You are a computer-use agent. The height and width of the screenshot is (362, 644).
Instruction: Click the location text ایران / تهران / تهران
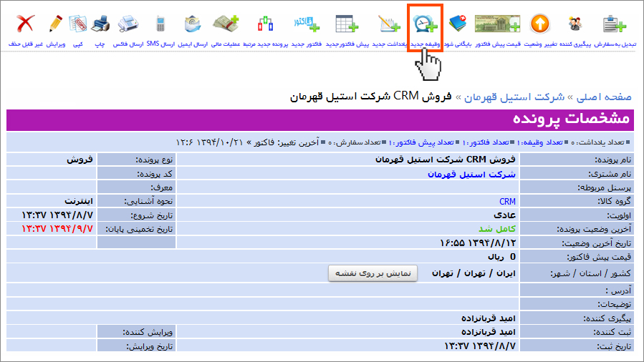(x=474, y=273)
